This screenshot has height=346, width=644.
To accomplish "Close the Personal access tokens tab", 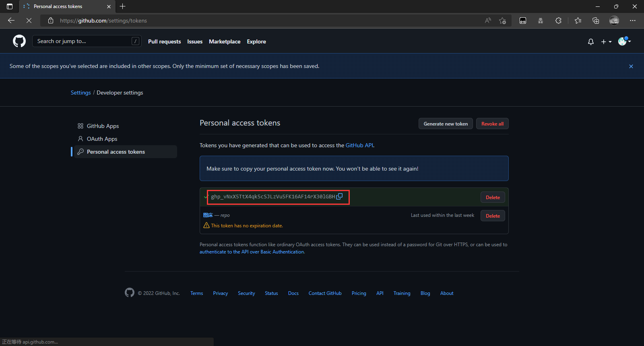I will coord(109,6).
